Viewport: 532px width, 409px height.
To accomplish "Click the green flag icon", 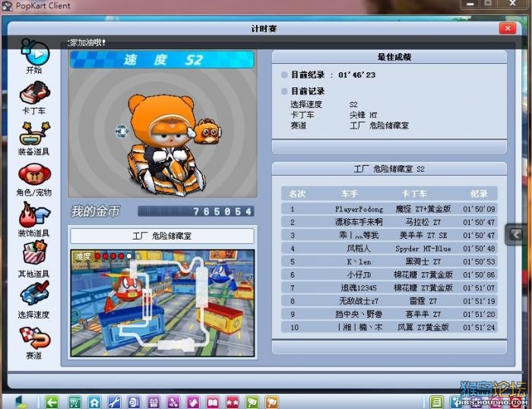I will (252, 403).
